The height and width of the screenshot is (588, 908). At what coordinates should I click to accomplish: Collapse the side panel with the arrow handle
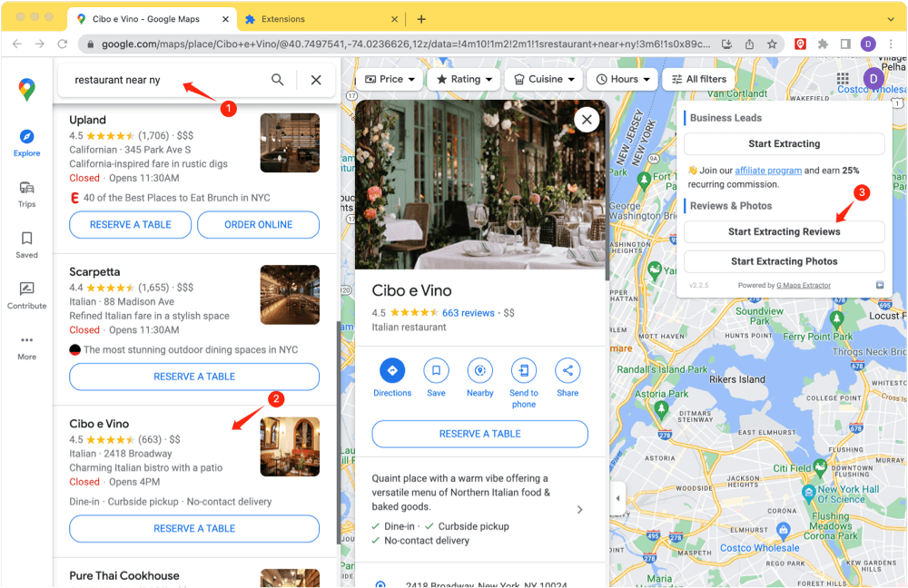pyautogui.click(x=617, y=498)
